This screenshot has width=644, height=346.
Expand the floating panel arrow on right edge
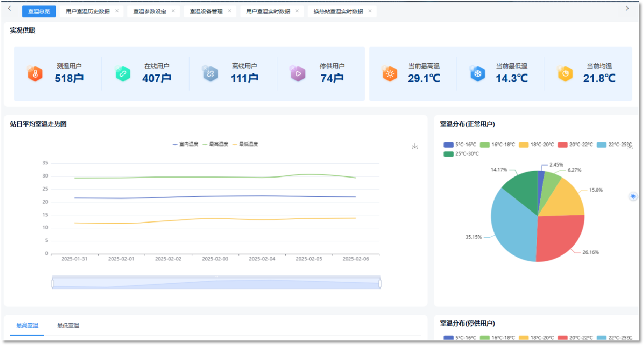click(x=633, y=196)
